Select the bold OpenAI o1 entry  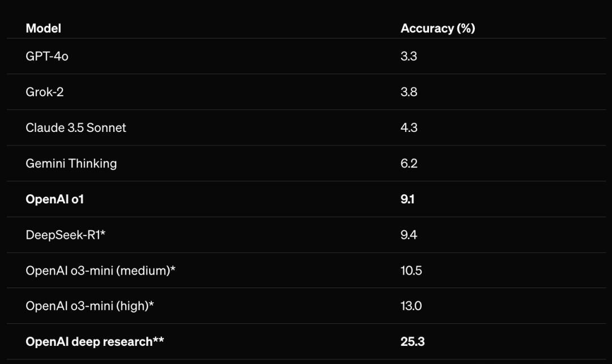coord(54,199)
